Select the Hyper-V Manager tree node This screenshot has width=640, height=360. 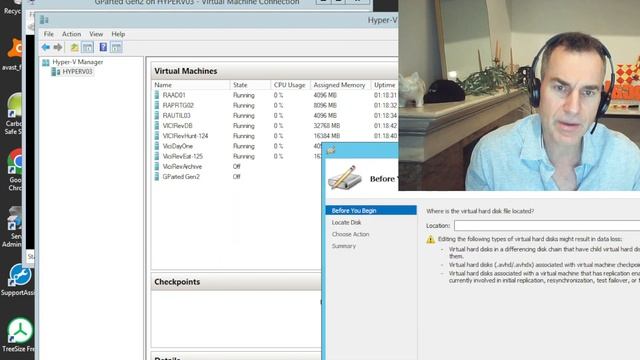pos(78,62)
